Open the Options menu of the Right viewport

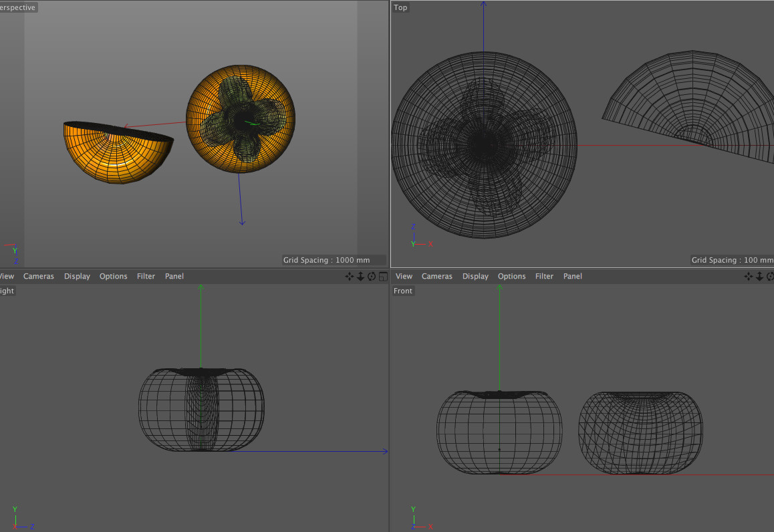pos(114,277)
